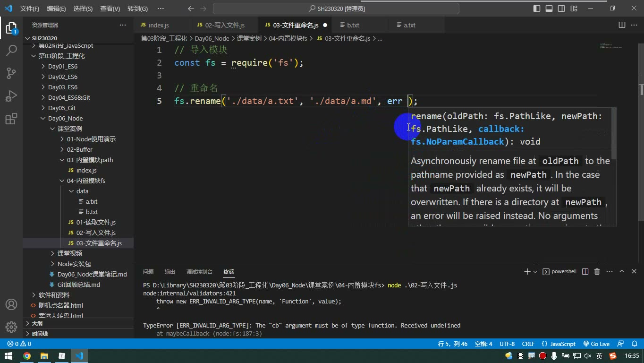Open the 查看(V) menu

(110, 9)
